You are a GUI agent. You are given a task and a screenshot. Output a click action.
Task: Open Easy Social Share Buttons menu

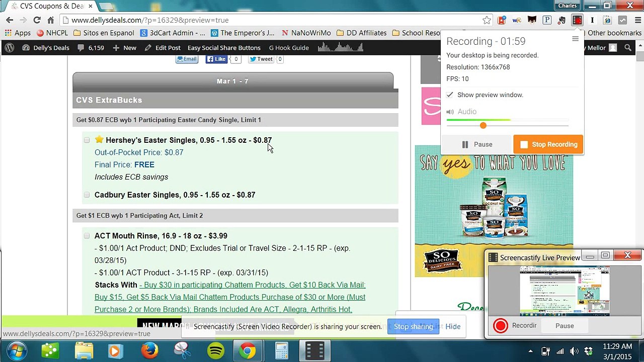tap(224, 48)
